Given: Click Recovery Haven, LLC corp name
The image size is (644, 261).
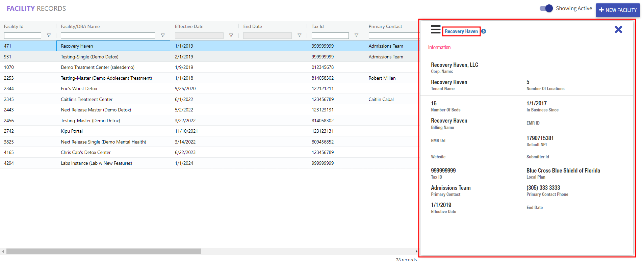Looking at the screenshot, I should [455, 65].
